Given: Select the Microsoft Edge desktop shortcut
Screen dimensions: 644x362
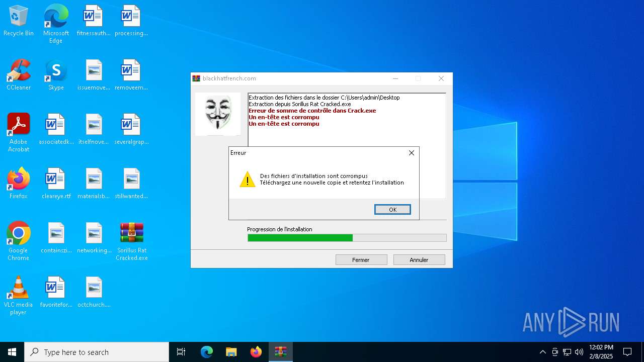Looking at the screenshot, I should tap(56, 24).
